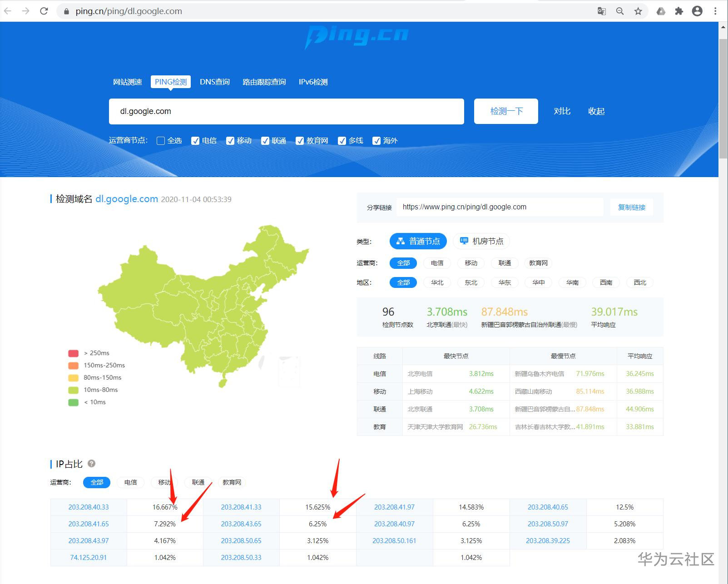Select the PING检测 tab
This screenshot has height=584, width=728.
click(x=171, y=82)
